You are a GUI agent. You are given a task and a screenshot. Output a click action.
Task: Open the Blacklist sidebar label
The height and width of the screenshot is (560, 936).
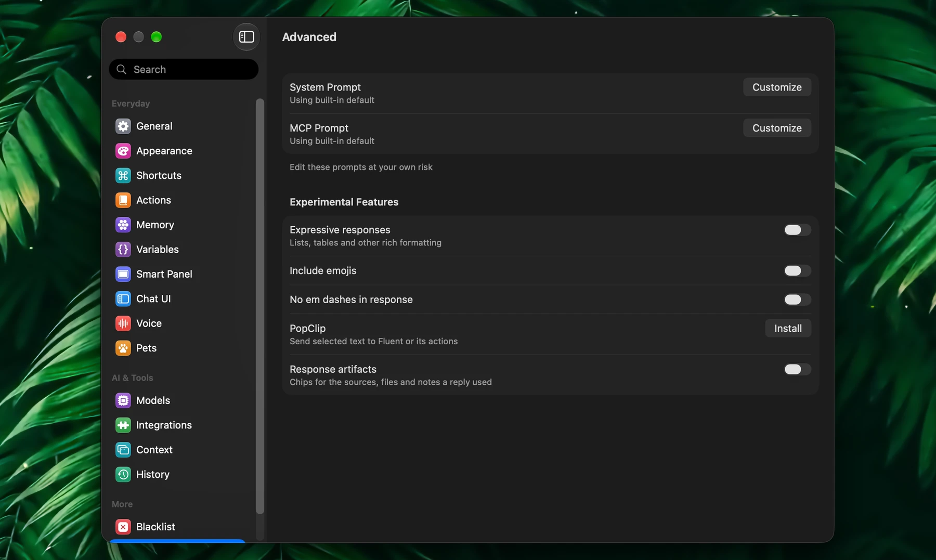click(155, 527)
